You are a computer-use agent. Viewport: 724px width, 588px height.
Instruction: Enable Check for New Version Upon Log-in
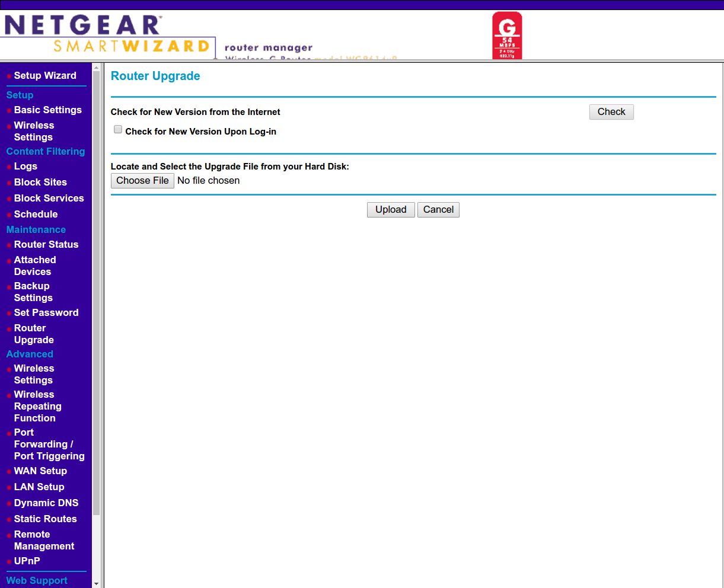[x=118, y=130]
